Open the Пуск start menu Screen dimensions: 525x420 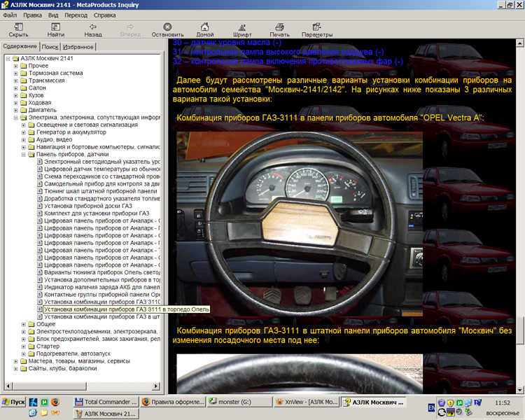pos(13,402)
